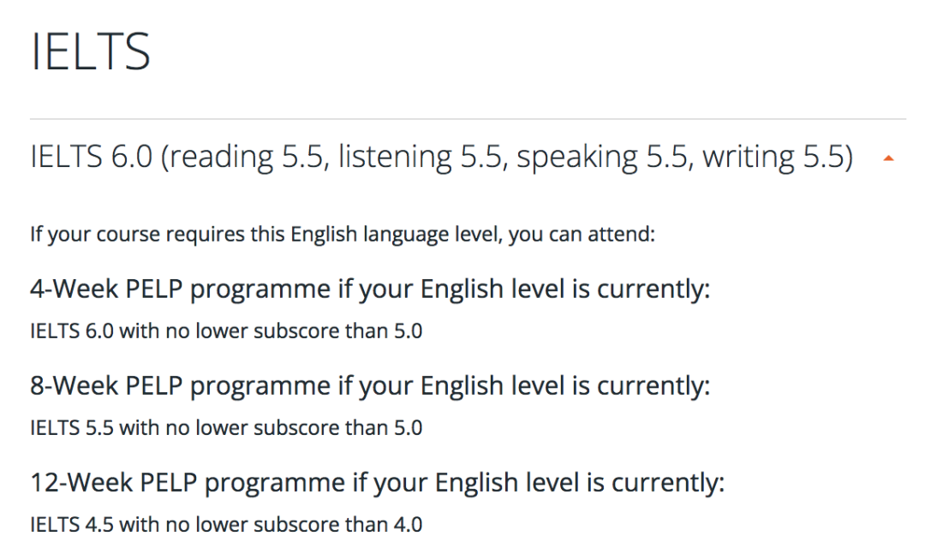Click "IELTS 5.5 with no lower subscore" line
Screen dimensions: 925x560
(x=226, y=428)
